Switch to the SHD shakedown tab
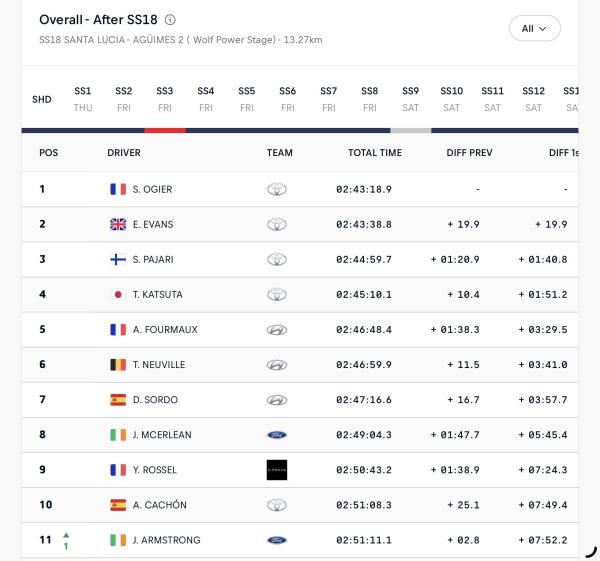This screenshot has width=600, height=561. tap(42, 99)
